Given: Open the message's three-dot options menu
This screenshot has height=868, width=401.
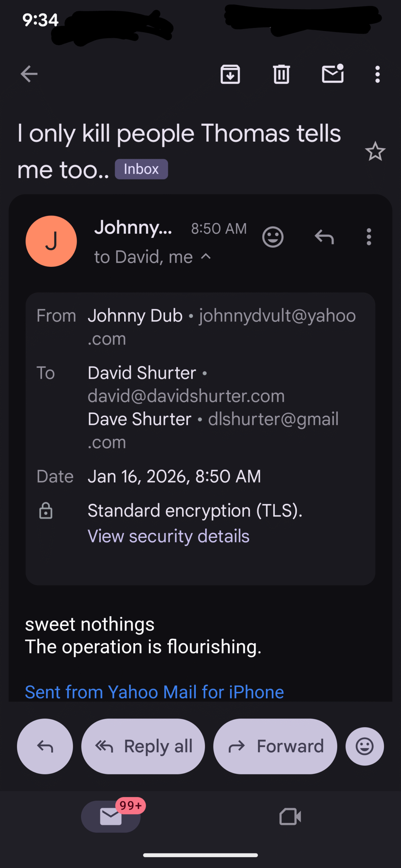Looking at the screenshot, I should point(369,237).
